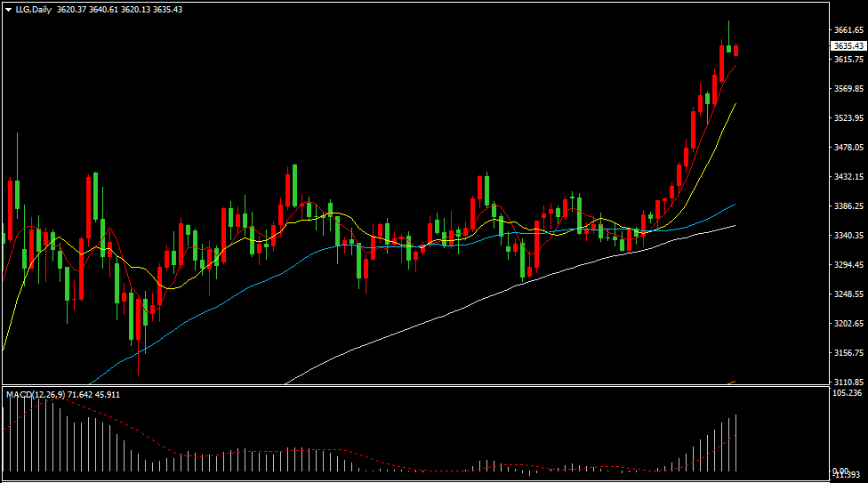Click the 3523.95 price axis label

(848, 118)
